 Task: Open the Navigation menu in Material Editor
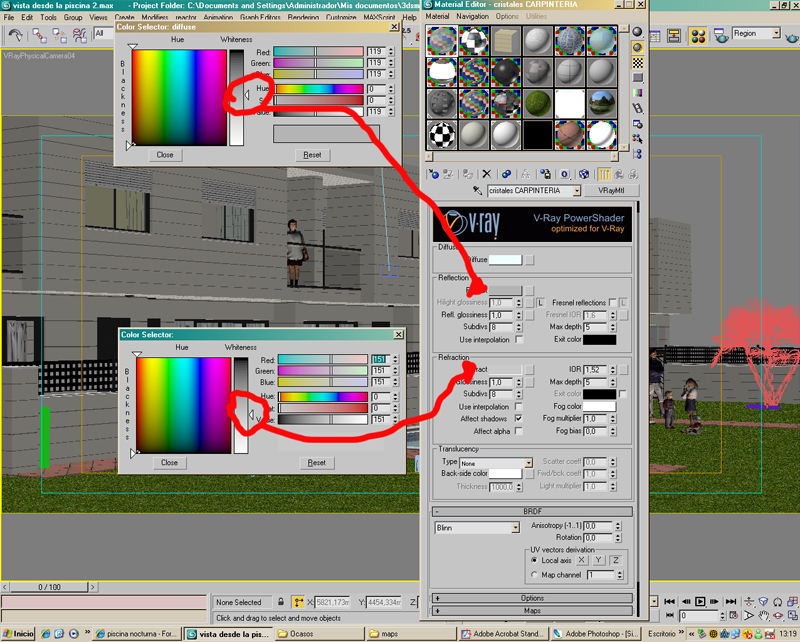pos(472,16)
